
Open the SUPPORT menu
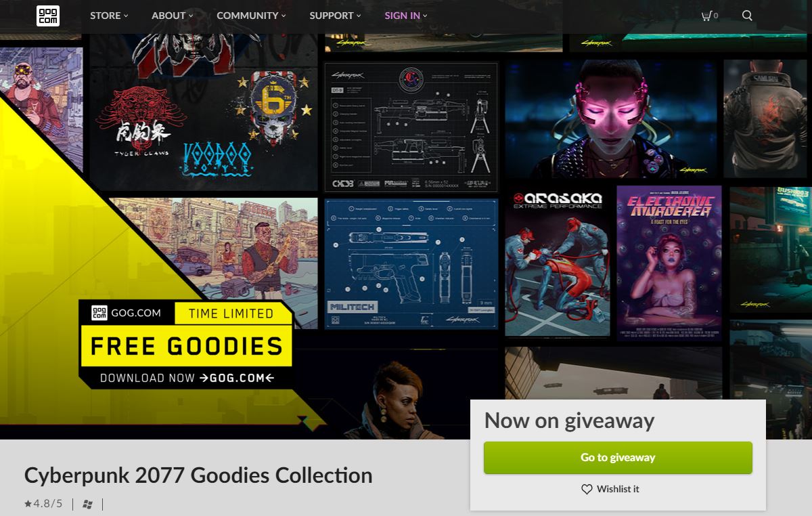coord(335,16)
